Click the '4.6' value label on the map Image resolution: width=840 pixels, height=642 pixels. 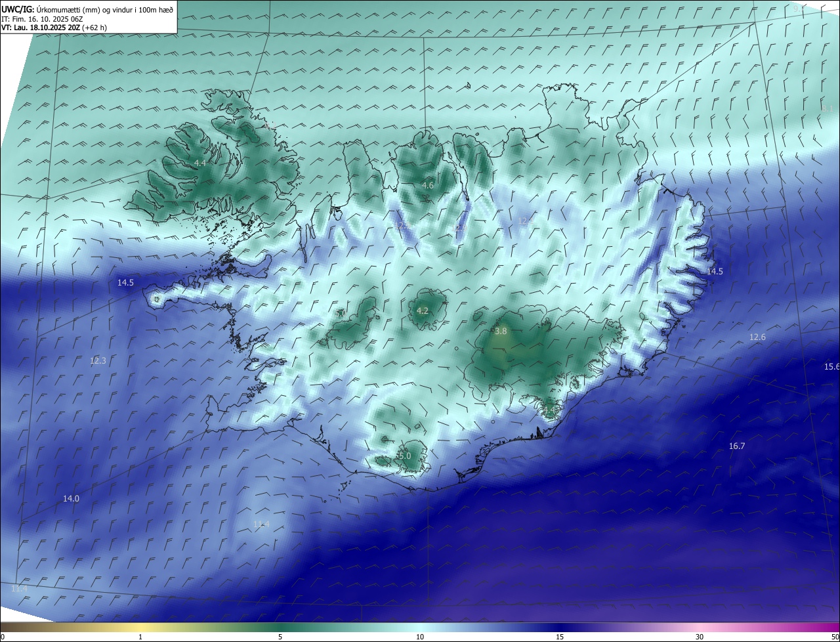(427, 186)
